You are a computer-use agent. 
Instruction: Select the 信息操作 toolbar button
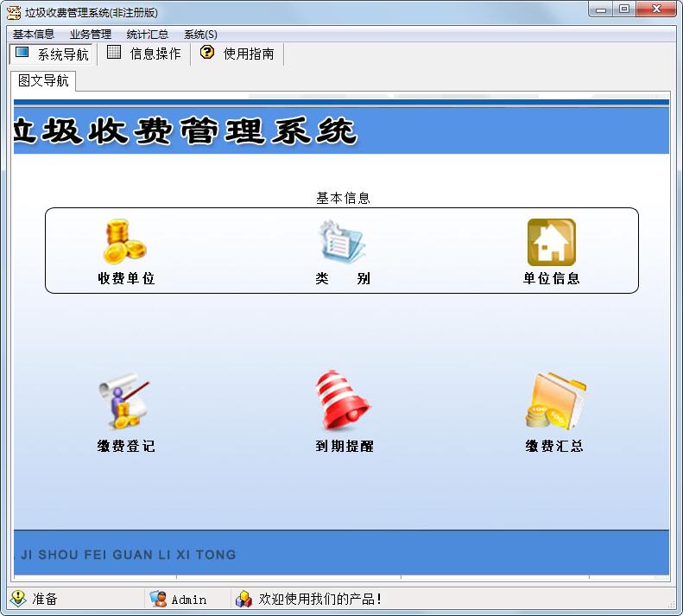tap(144, 54)
